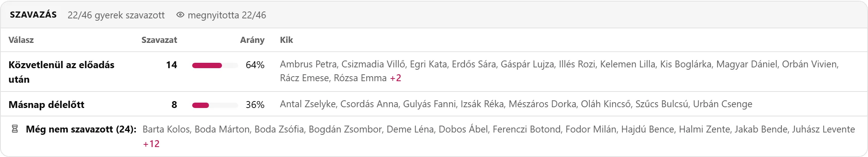Click the megnyitotta 22/46 label
Image resolution: width=868 pixels, height=157 pixels.
[x=227, y=15]
